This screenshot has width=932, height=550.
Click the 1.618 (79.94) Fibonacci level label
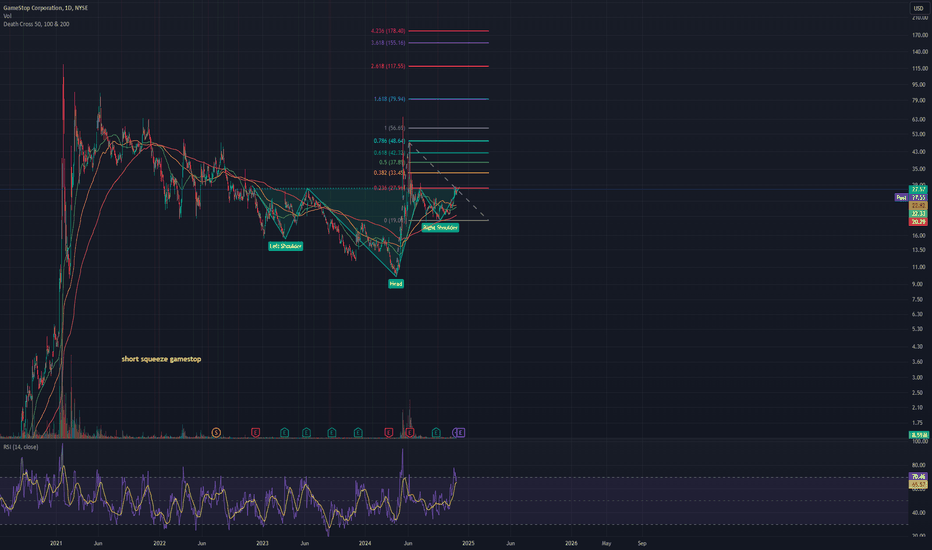pos(389,99)
